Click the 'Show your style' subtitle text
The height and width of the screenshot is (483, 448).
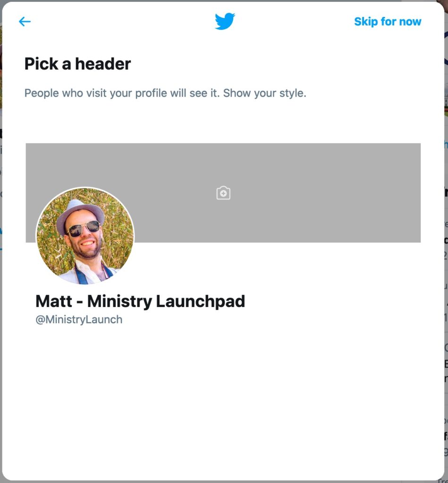[264, 93]
